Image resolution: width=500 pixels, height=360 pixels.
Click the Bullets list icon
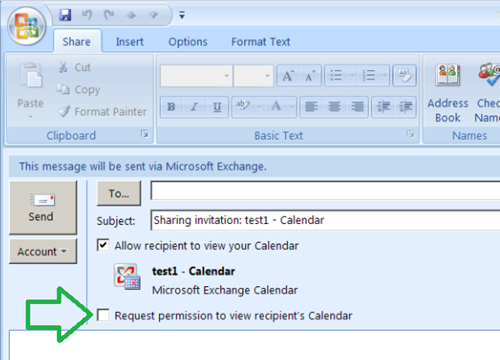pos(336,76)
